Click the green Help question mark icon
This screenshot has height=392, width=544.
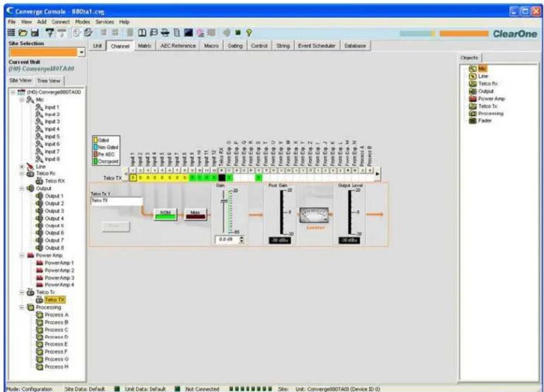[249, 33]
